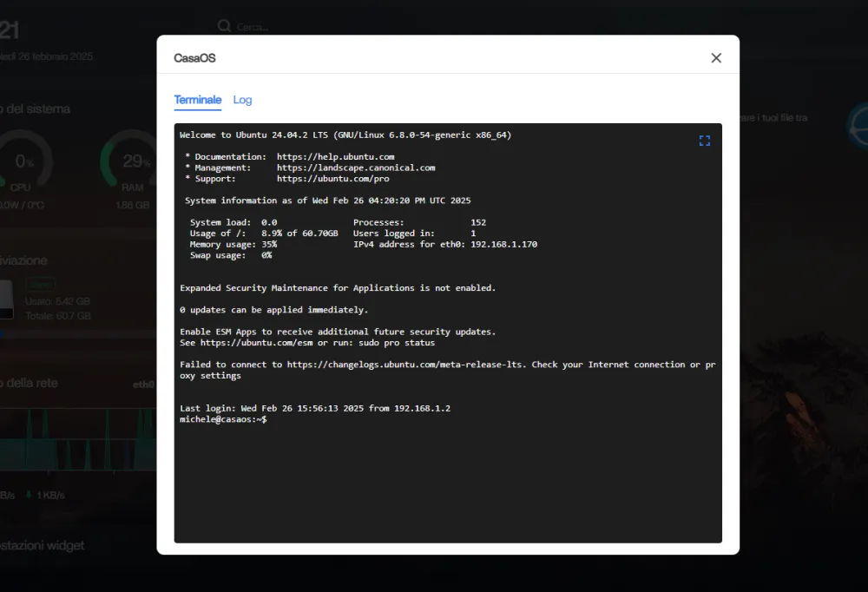Click the CPU power indicator 0.0W / 0°C

pos(22,205)
